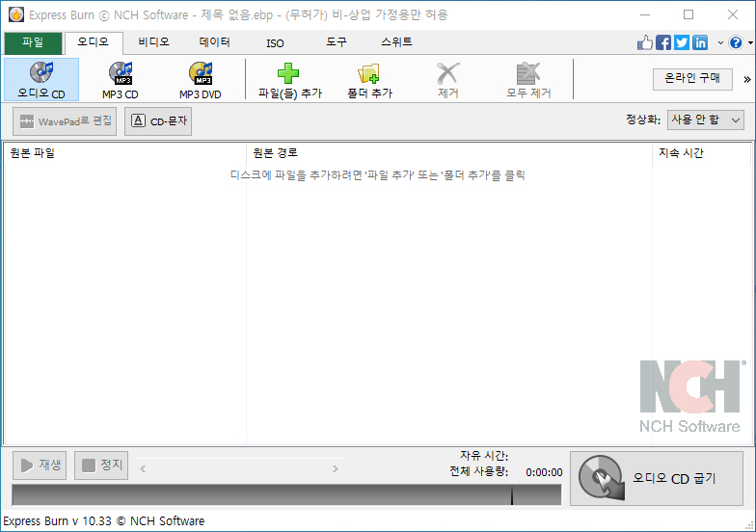Click the 온라인 구매 button
Image resolution: width=756 pixels, height=532 pixels.
(692, 79)
